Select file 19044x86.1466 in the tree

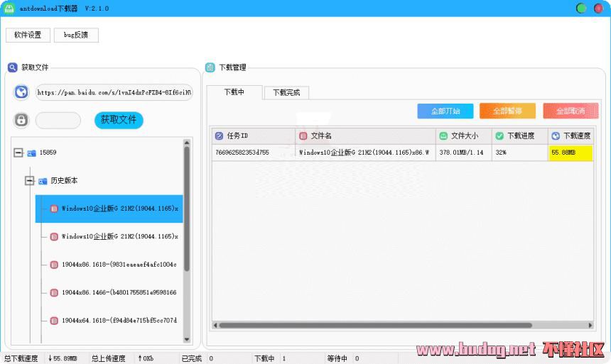pos(118,292)
